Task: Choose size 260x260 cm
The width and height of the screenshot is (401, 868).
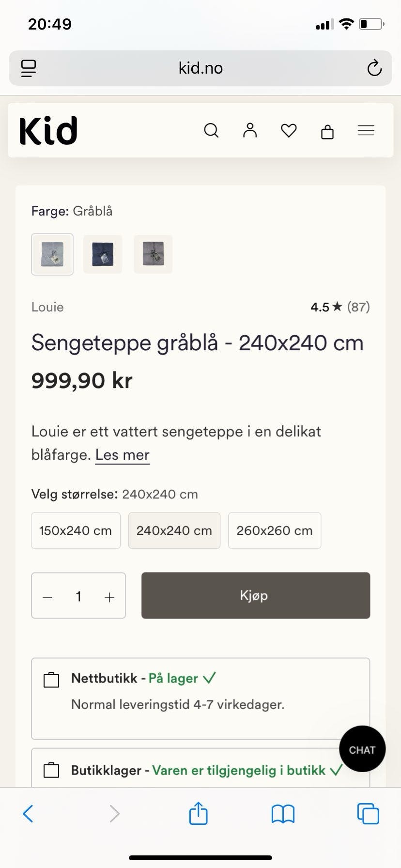Action: pyautogui.click(x=275, y=530)
